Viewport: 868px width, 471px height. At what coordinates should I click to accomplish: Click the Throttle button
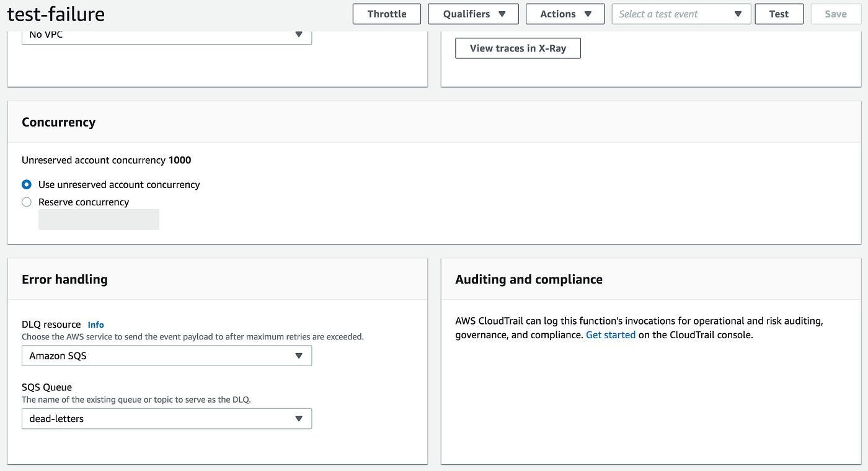(386, 14)
